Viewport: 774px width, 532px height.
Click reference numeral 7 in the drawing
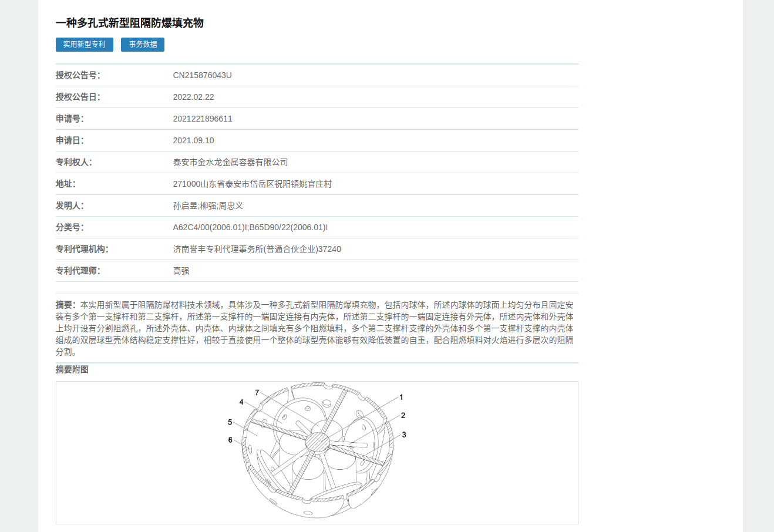[257, 392]
